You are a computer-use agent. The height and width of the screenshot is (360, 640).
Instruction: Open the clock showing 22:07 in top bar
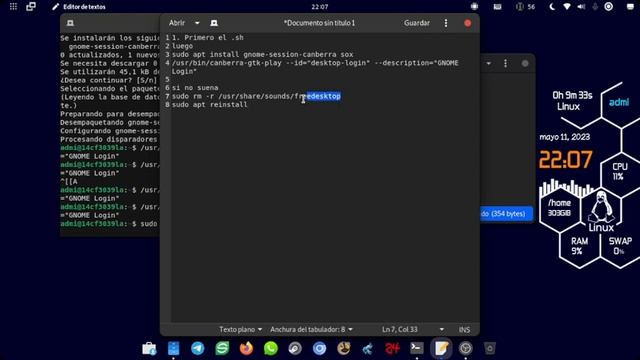(320, 7)
